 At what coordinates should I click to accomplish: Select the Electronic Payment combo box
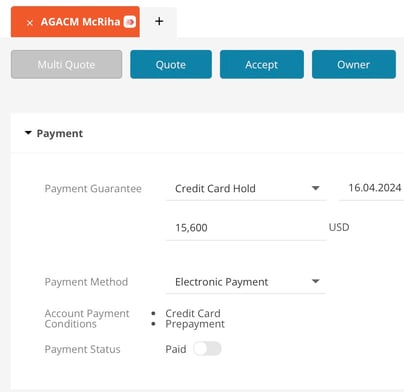coord(246,282)
